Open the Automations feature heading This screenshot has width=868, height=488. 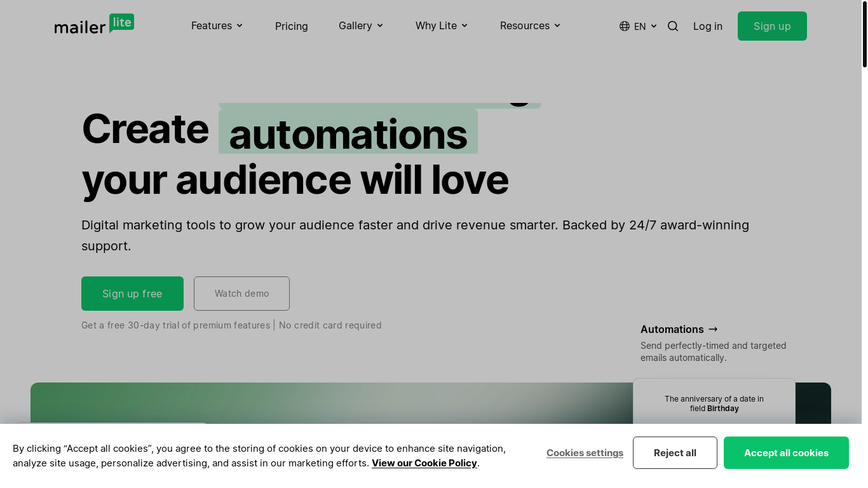pyautogui.click(x=672, y=329)
